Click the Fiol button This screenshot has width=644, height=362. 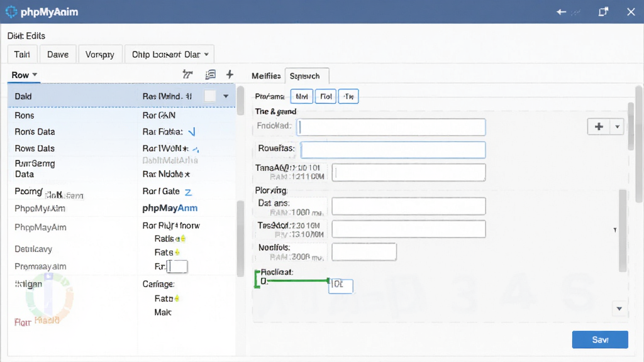coord(326,96)
